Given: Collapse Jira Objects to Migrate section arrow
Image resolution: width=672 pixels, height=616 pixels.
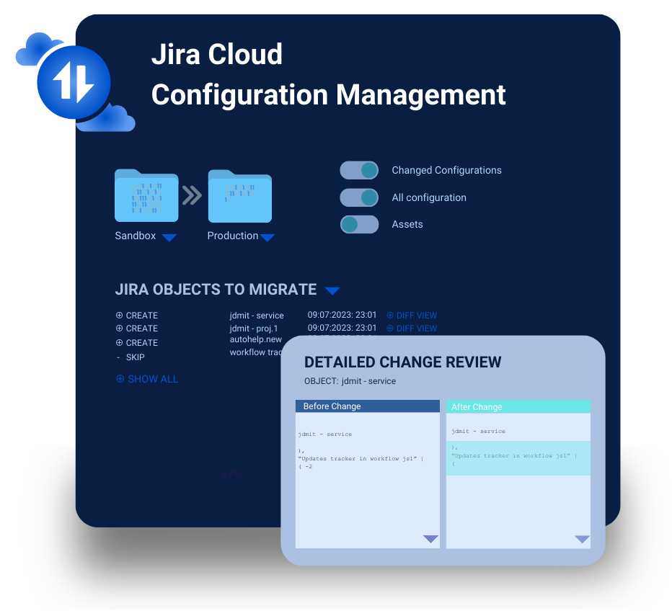Looking at the screenshot, I should [332, 291].
